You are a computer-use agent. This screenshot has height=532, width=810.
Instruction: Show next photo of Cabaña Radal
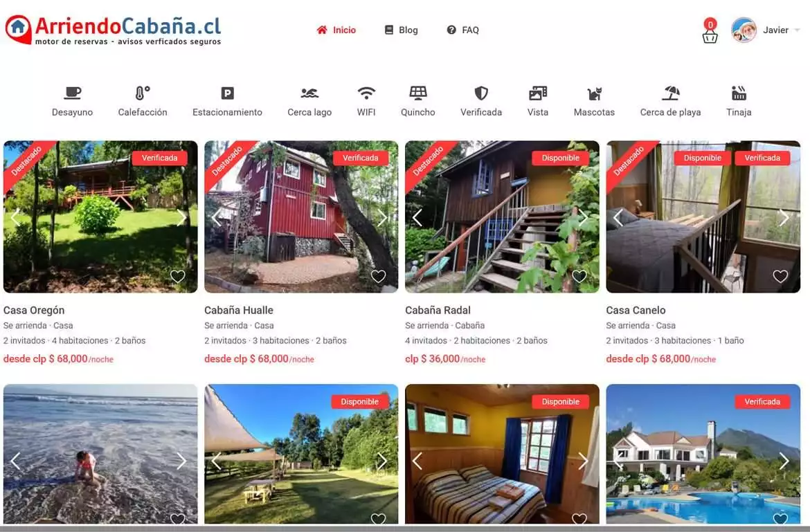[x=583, y=218]
